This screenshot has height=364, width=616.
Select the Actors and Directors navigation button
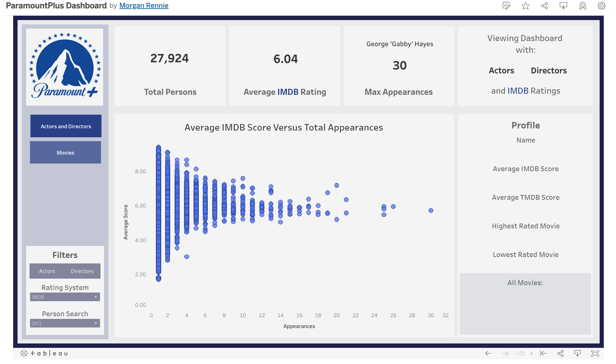pos(66,126)
